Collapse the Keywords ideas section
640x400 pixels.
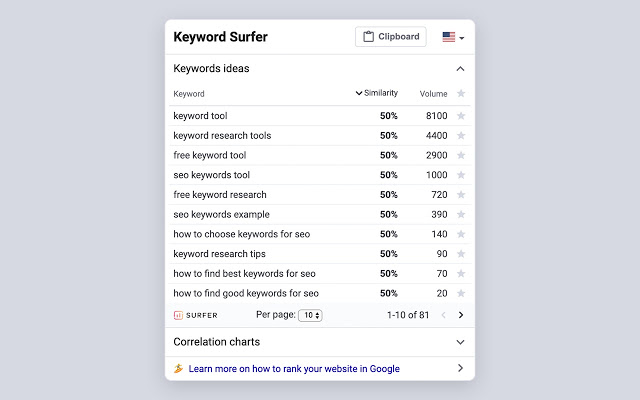[x=460, y=69]
